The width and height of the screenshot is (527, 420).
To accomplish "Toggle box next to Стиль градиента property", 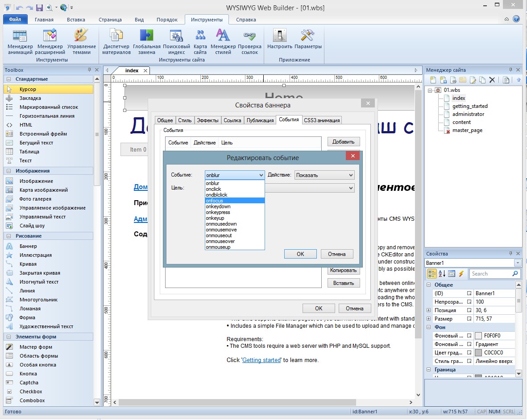I will (x=469, y=361).
